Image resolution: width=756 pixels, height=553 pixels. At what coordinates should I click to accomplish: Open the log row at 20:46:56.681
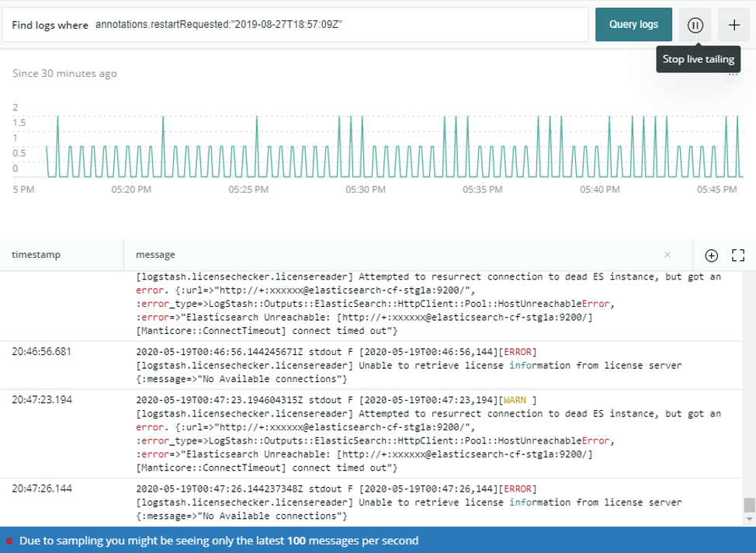pyautogui.click(x=371, y=365)
